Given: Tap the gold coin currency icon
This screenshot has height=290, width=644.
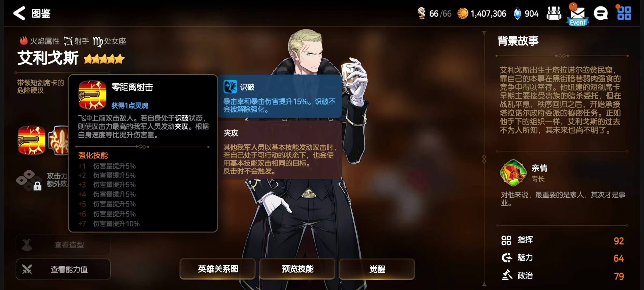Looking at the screenshot, I should [463, 13].
